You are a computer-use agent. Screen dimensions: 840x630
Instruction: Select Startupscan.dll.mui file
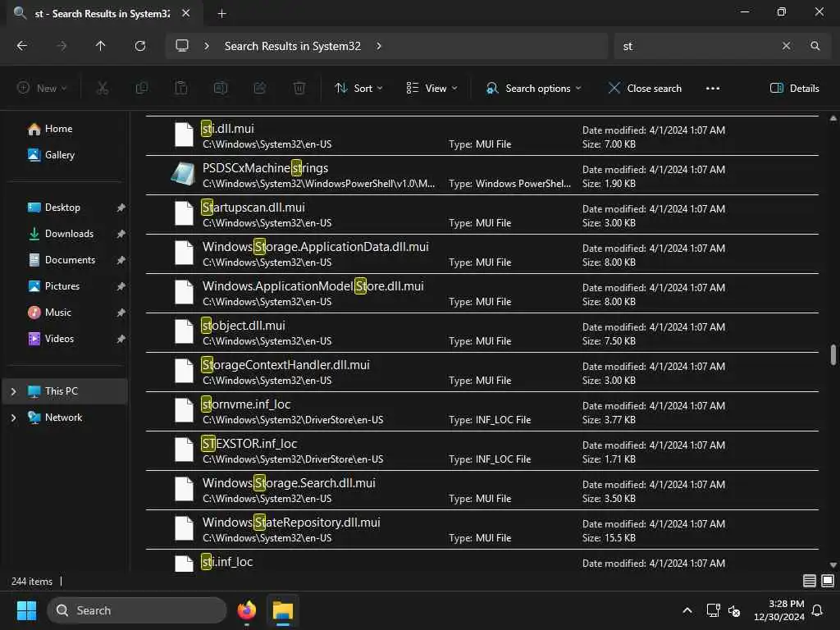tap(482, 214)
